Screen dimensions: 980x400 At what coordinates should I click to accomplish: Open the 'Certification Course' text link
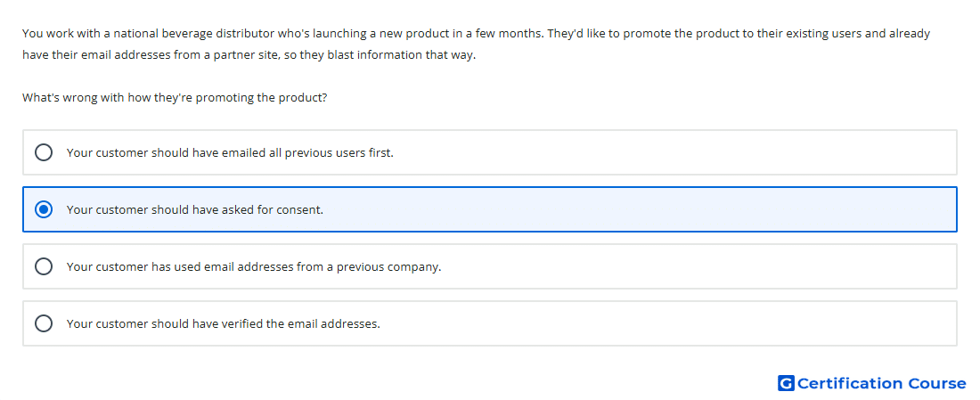click(x=881, y=383)
